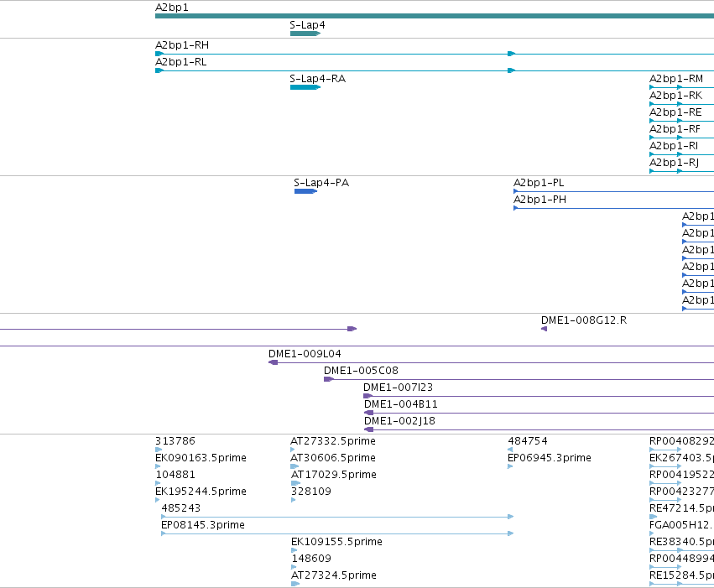Select the A2bp1 gene bar
714x588 pixels.
(435, 16)
